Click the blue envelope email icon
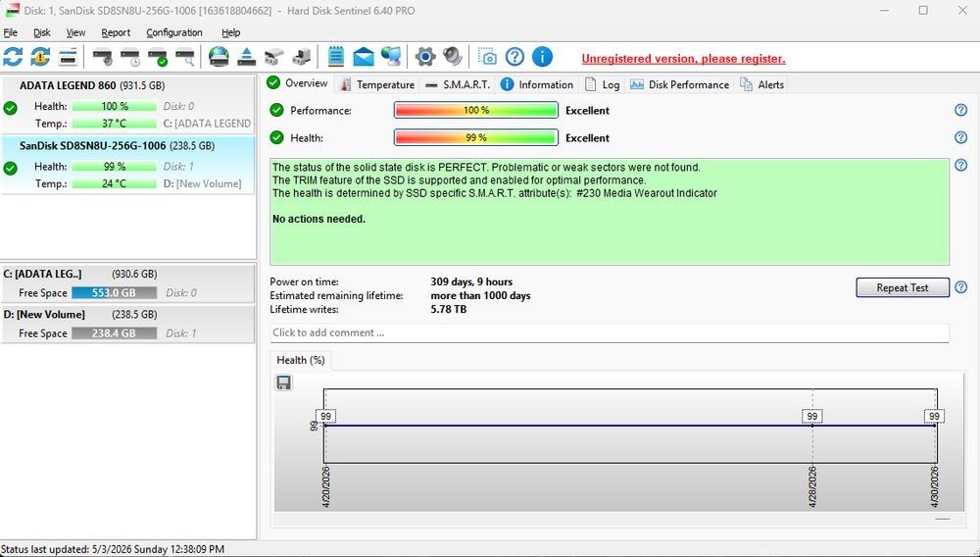The width and height of the screenshot is (980, 557). (364, 57)
